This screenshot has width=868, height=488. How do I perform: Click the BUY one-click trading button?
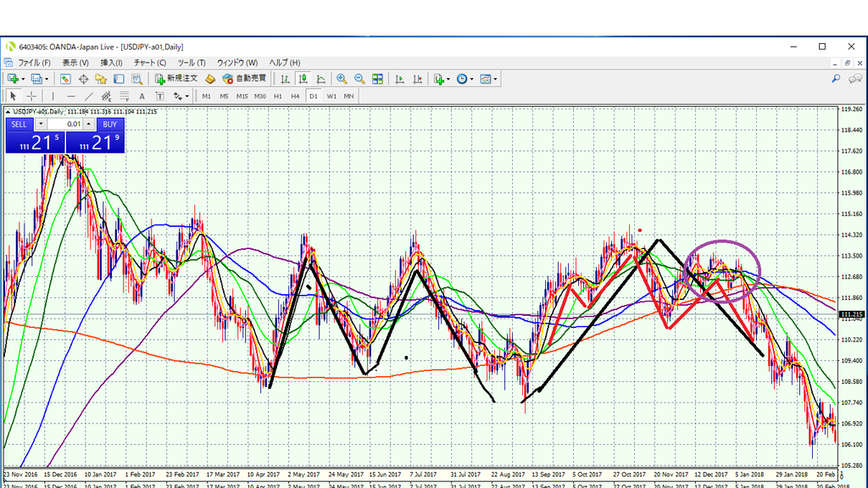109,124
